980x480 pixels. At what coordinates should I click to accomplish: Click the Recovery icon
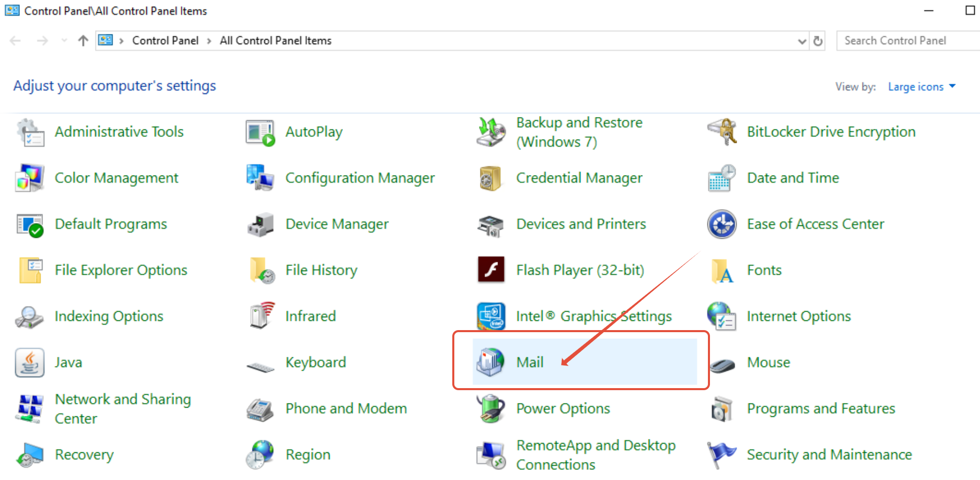tap(29, 455)
